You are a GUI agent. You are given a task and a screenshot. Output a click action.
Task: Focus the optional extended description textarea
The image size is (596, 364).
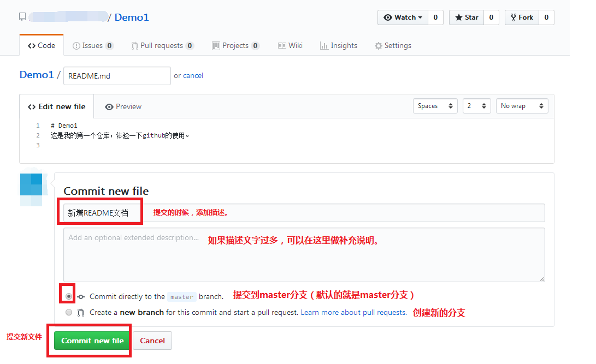[304, 255]
